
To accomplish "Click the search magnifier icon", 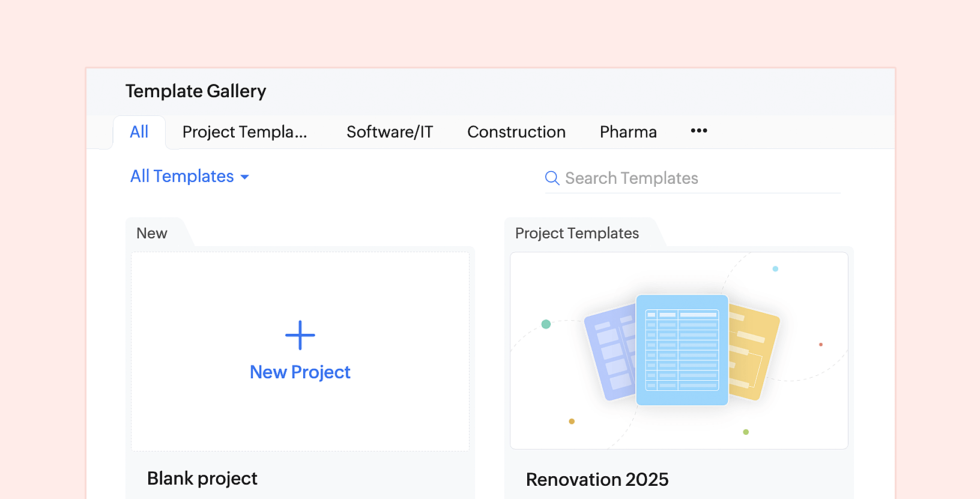I will pos(551,178).
